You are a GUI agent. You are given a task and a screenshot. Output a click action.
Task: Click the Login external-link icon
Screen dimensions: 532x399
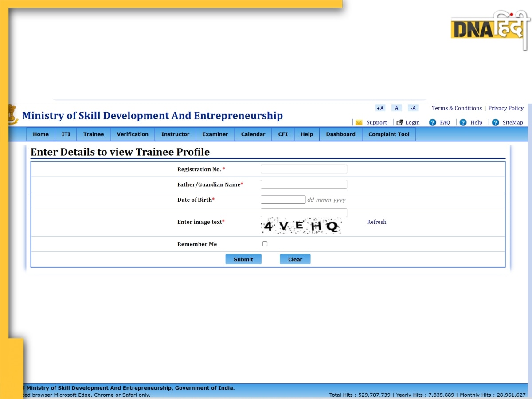coord(400,122)
